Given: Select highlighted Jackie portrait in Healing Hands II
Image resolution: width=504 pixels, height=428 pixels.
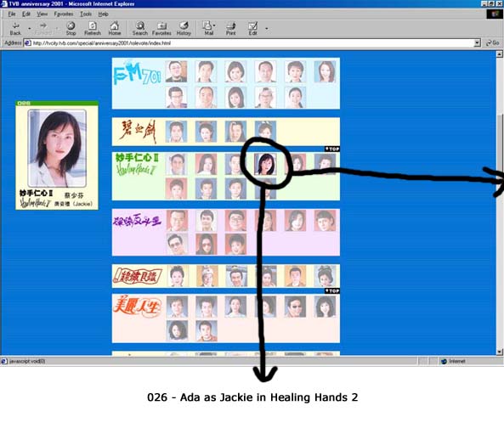Looking at the screenshot, I should (265, 164).
